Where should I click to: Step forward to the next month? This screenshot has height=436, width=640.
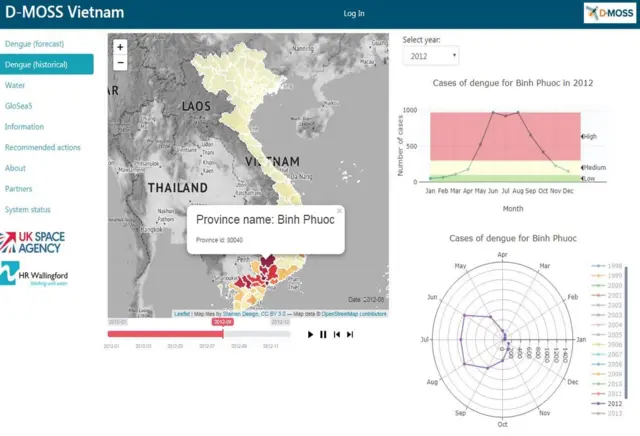pos(350,334)
